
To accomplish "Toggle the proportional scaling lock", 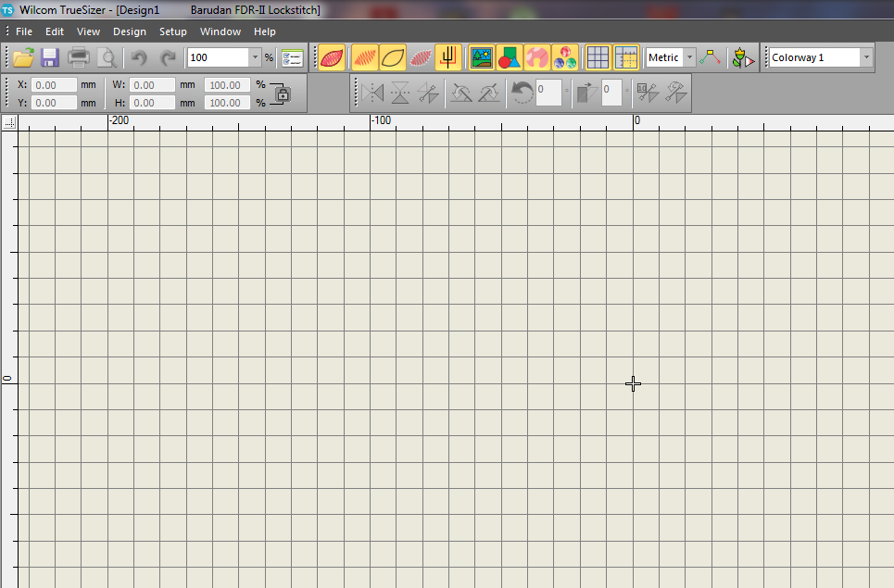I will [281, 94].
